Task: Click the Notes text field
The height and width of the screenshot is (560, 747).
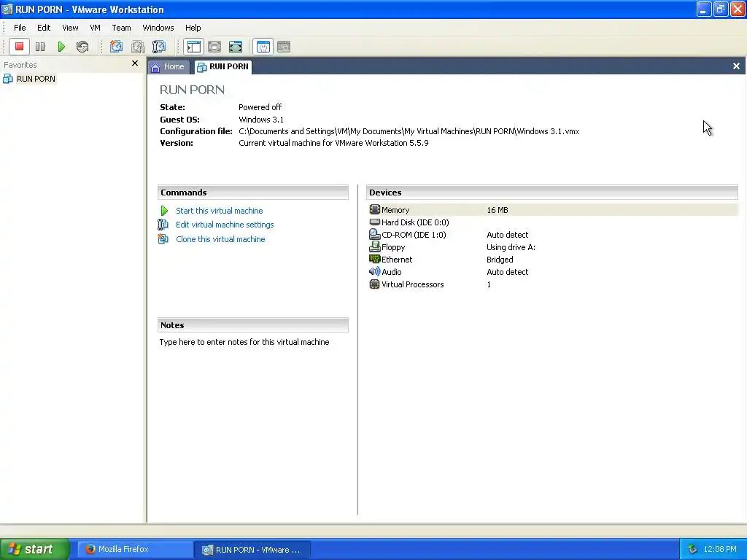Action: pos(253,343)
